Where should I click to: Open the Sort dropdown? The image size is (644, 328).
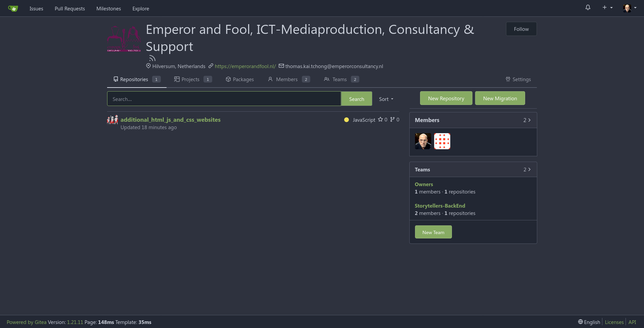[x=385, y=99]
